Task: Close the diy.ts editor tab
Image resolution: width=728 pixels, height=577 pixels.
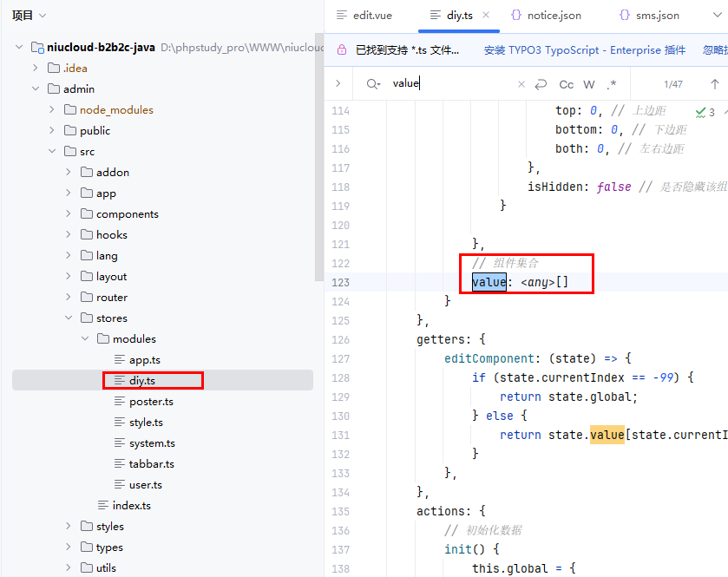Action: coord(485,15)
